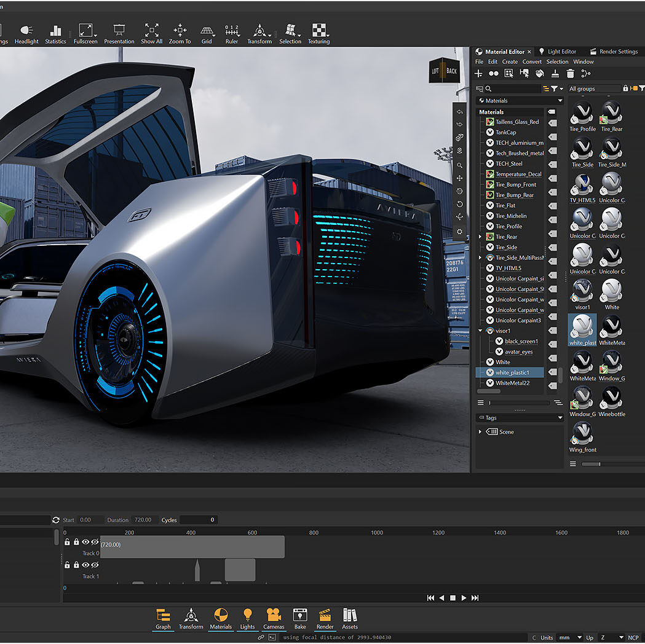Expand the Tire_Rear material tree node

click(x=480, y=237)
